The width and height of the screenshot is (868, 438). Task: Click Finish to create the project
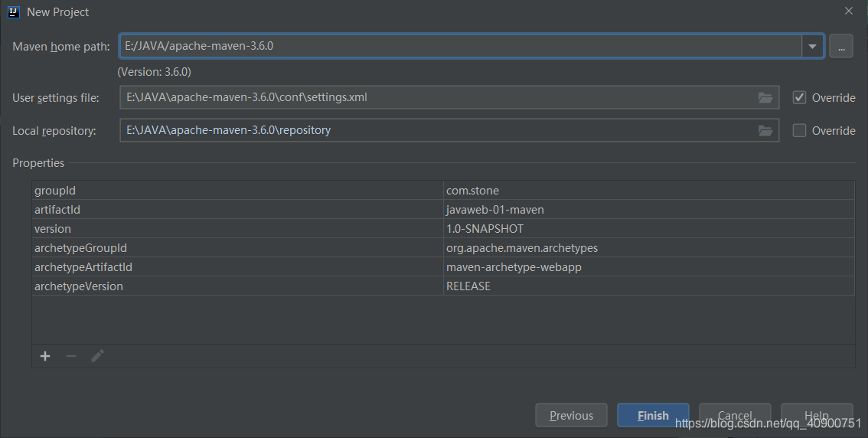[653, 415]
